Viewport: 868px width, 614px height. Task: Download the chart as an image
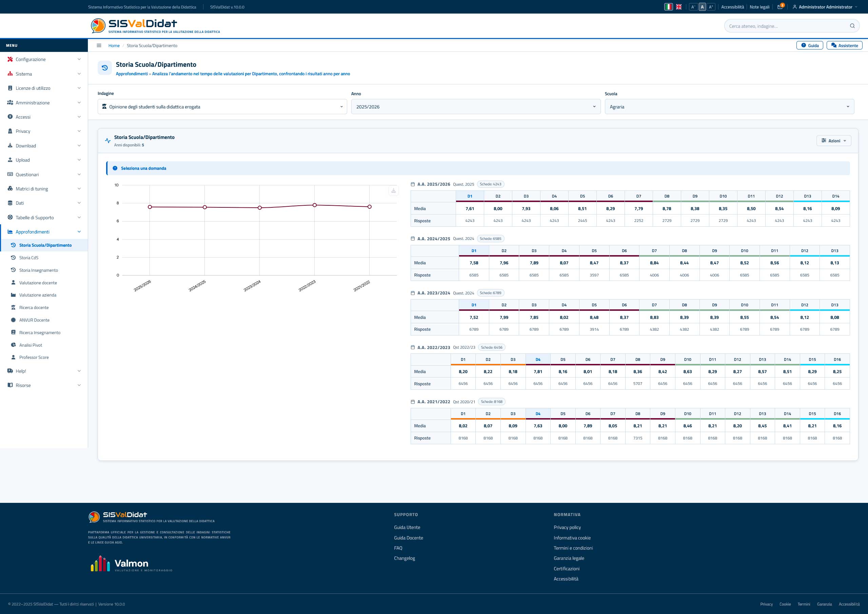point(393,190)
